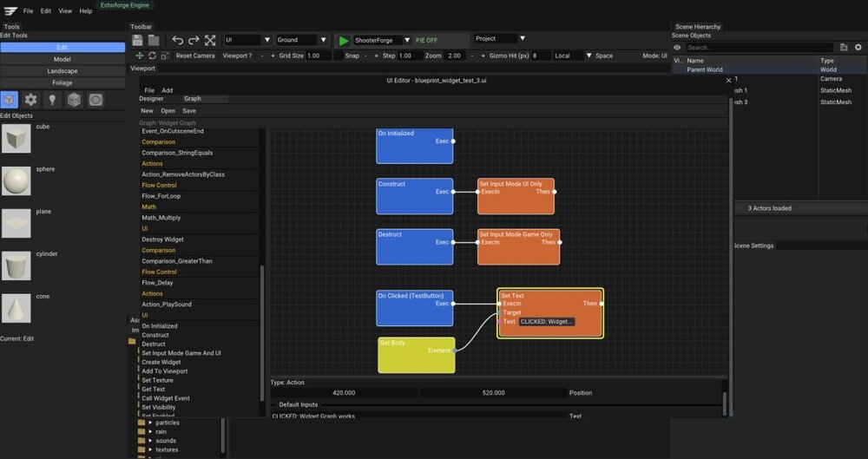Close the UI Editor window

point(728,81)
